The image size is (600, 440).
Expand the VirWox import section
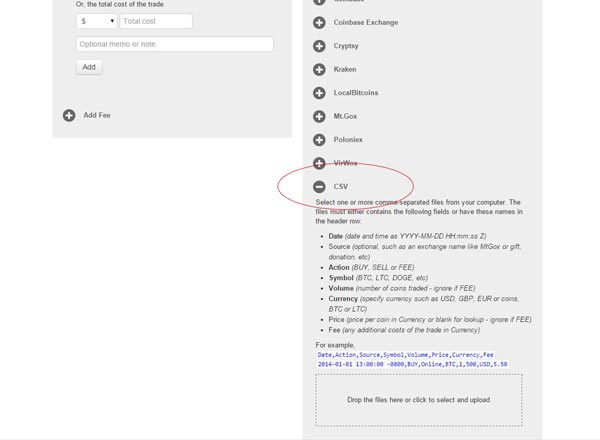tap(319, 163)
